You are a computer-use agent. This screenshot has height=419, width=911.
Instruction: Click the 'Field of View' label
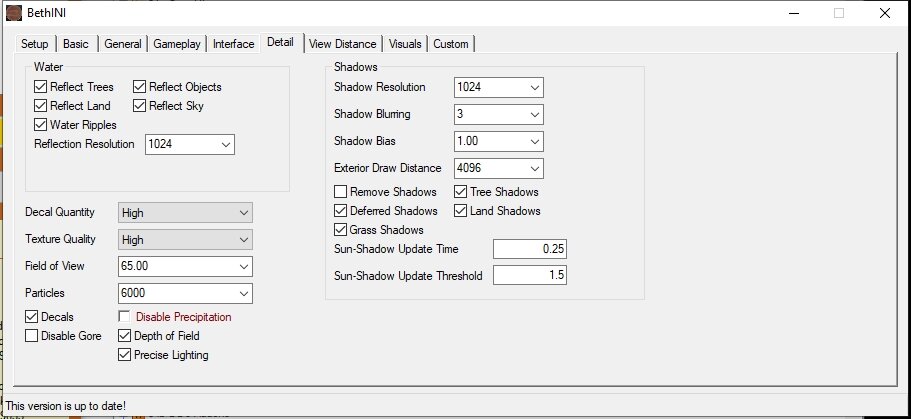[55, 266]
